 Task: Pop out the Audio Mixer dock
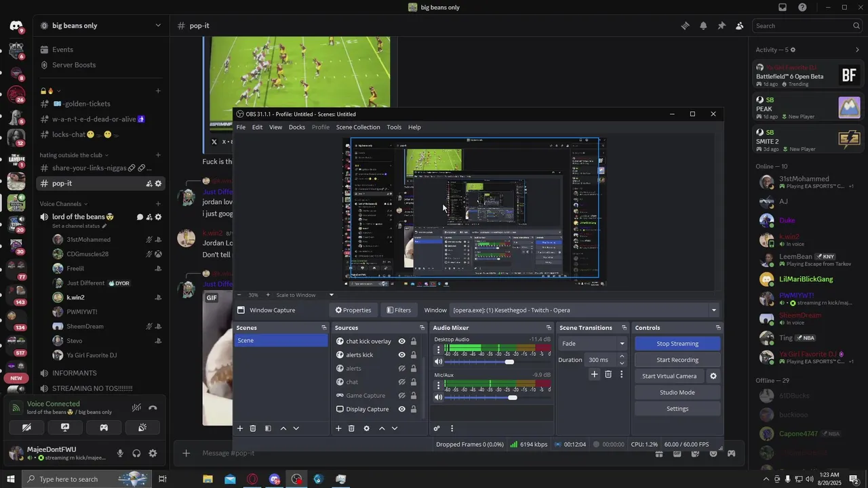549,327
